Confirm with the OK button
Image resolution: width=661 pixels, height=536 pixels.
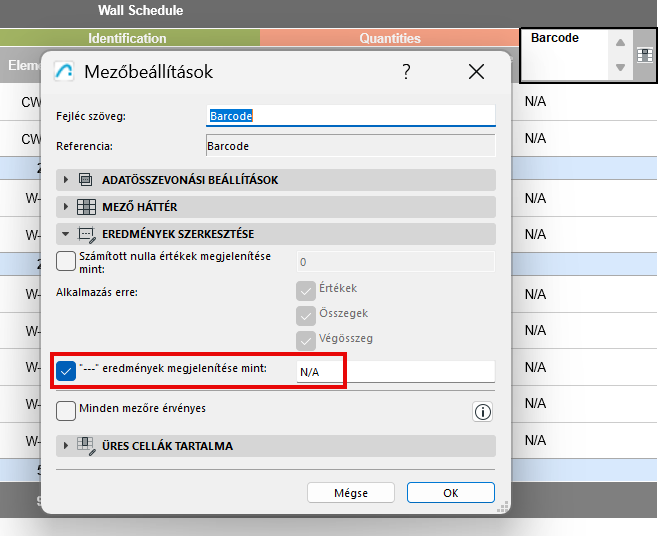click(451, 493)
